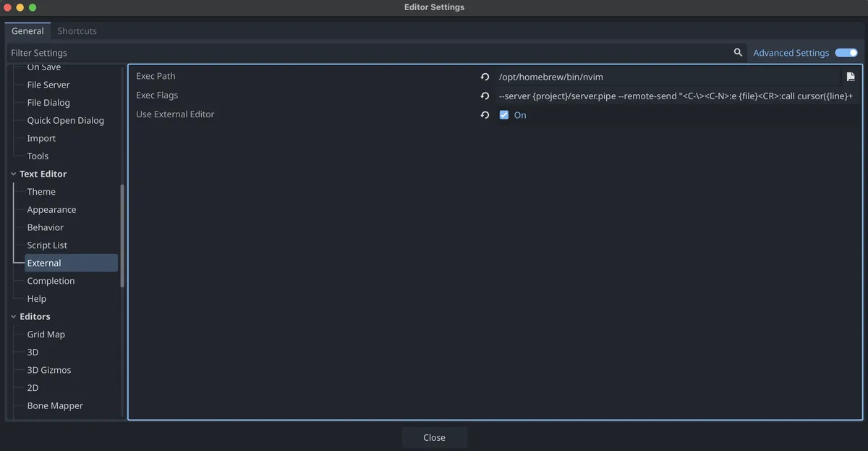Switch to the Shortcuts tab
This screenshot has width=868, height=451.
[77, 30]
